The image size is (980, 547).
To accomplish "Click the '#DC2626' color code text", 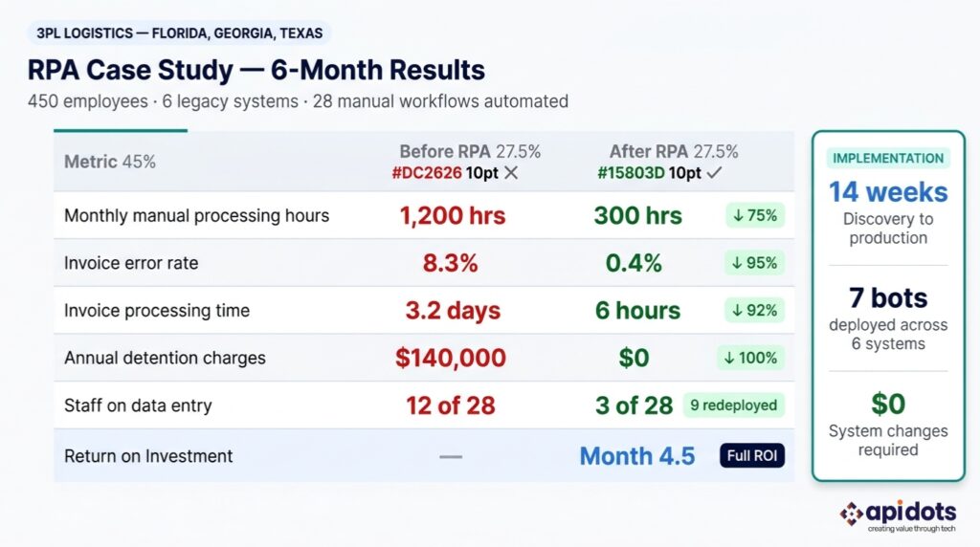I will pos(426,173).
